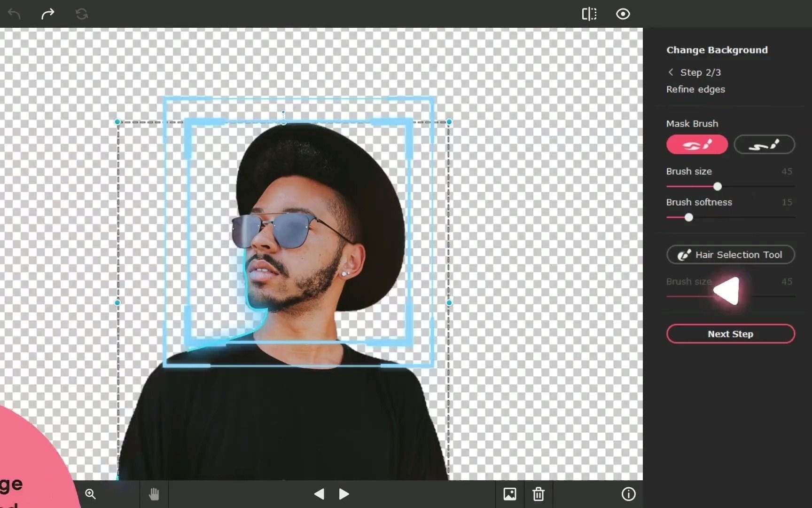
Task: Click the redo arrow icon
Action: (47, 14)
